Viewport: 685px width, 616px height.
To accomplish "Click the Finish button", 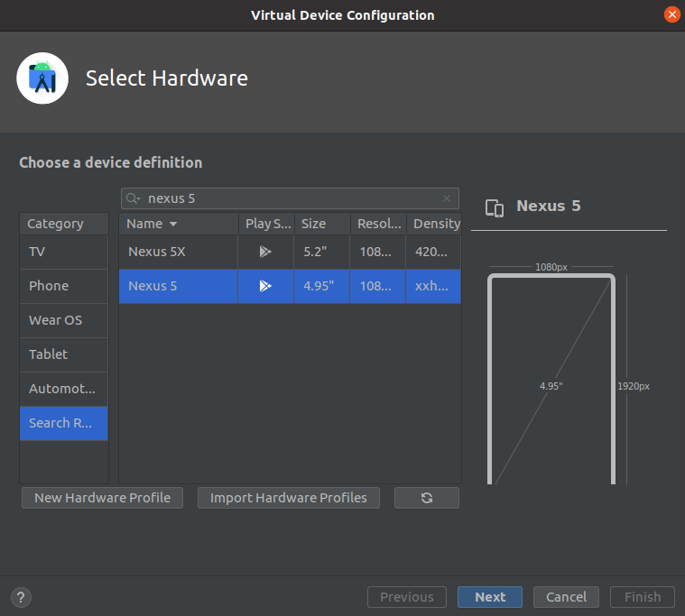I will click(643, 597).
